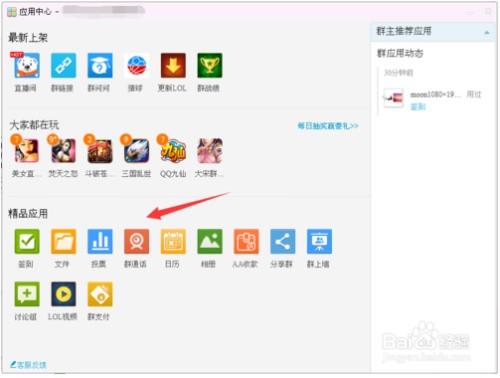Open the 相册 photo album app
The height and width of the screenshot is (378, 500).
click(x=210, y=241)
